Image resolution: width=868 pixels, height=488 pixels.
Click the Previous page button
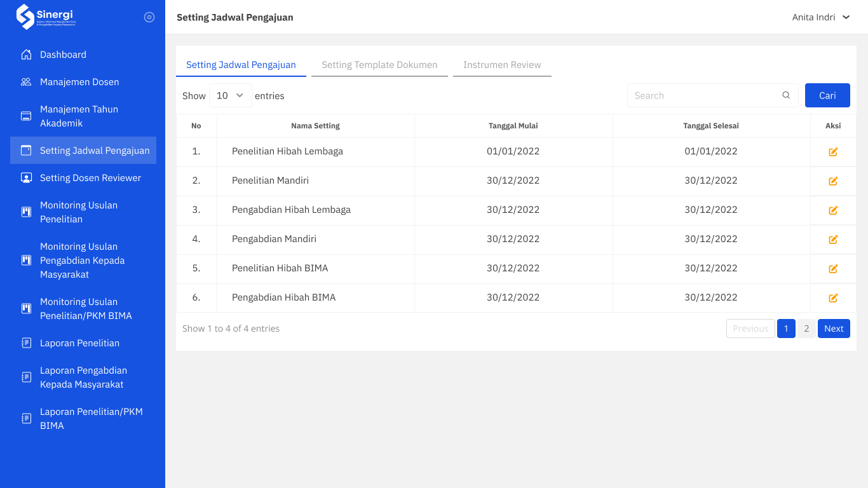click(x=750, y=329)
